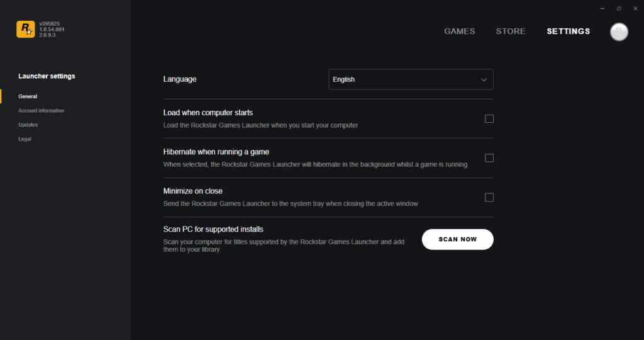Click the 'Minimize on close' title
644x340 pixels.
[192, 191]
